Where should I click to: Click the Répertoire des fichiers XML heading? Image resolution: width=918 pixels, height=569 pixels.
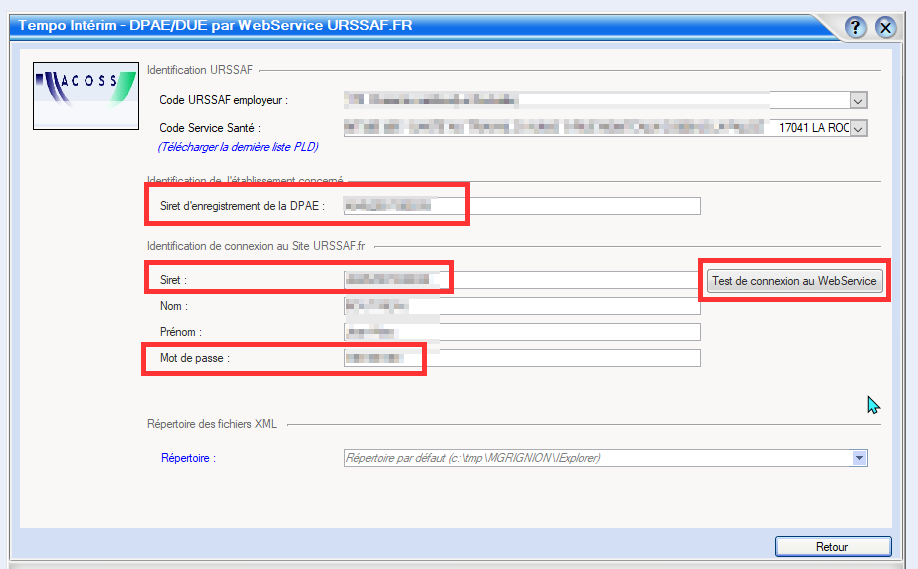tap(212, 424)
